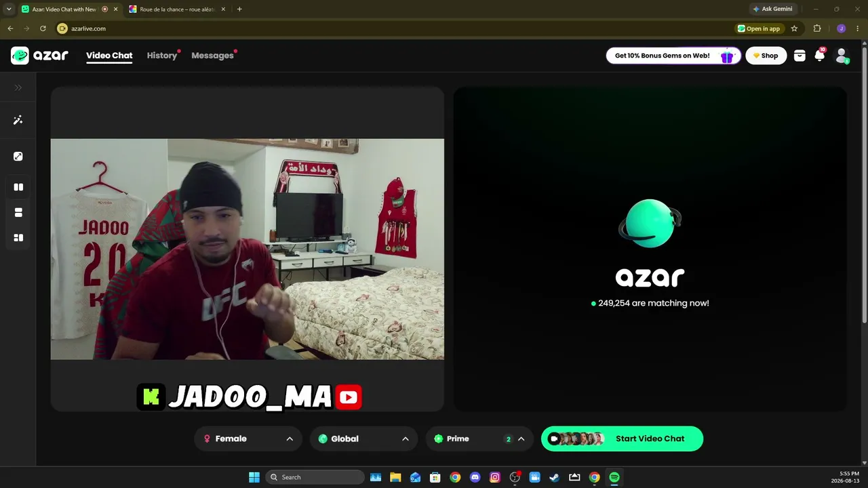Open the notifications bell with 10 badge

click(x=820, y=56)
